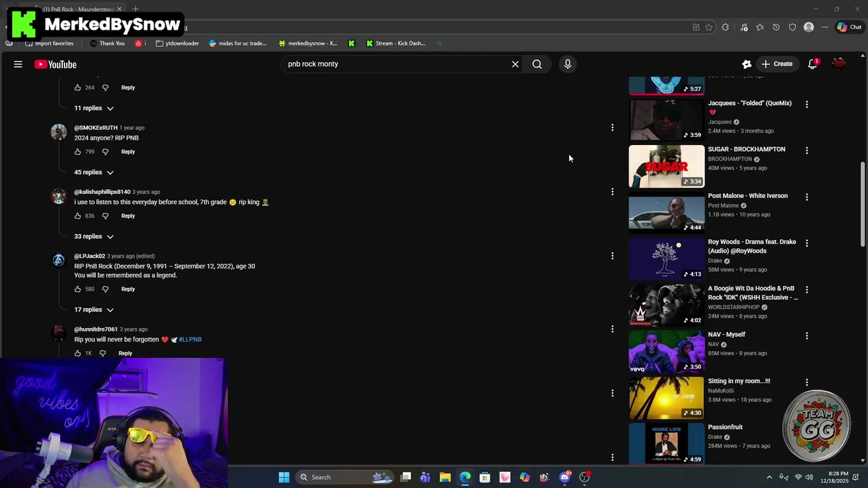This screenshot has width=868, height=488.
Task: Like the @kalishaphillips8140 comment with 836 likes
Action: pos(78,216)
